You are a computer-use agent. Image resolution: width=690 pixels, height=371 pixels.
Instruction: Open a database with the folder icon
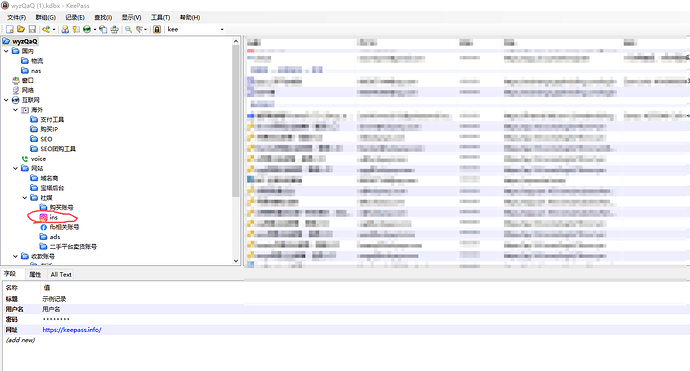coord(21,29)
